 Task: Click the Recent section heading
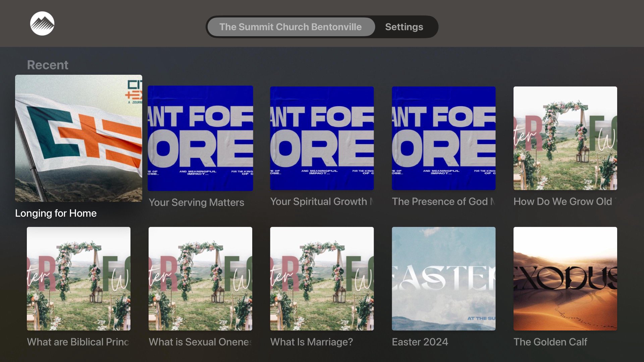click(47, 65)
